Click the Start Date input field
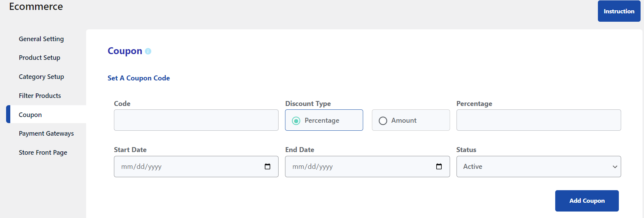 196,167
